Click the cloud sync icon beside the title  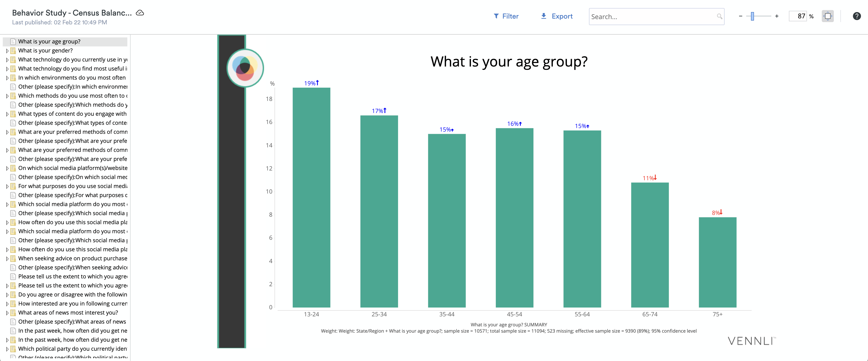click(x=140, y=13)
